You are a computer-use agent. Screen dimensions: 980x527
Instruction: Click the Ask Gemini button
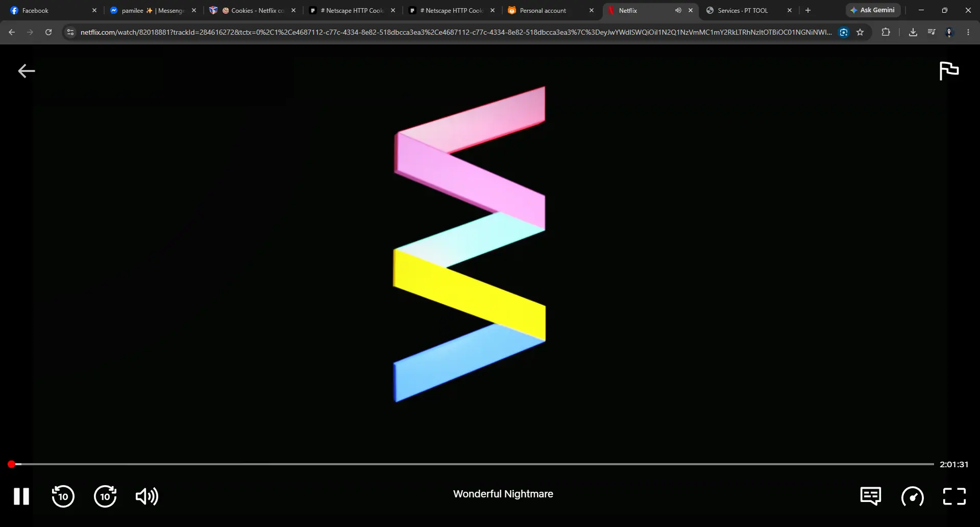(873, 10)
